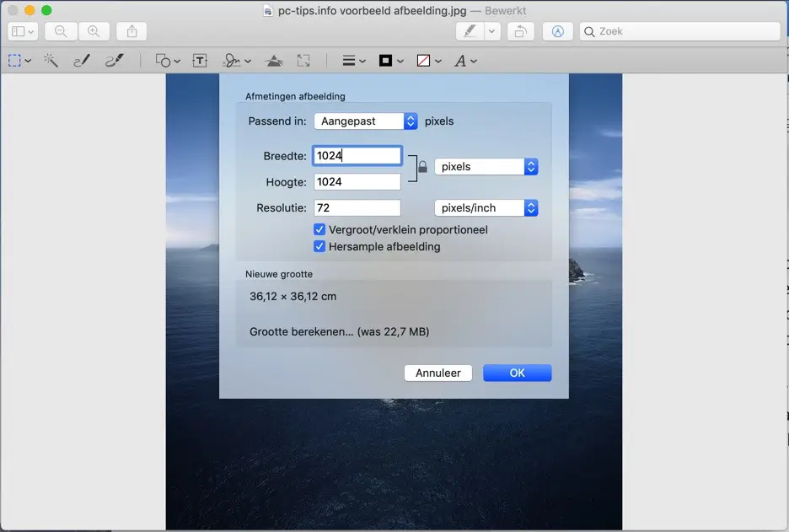Open the selection tool dropdown chevron
789x532 pixels.
point(28,61)
